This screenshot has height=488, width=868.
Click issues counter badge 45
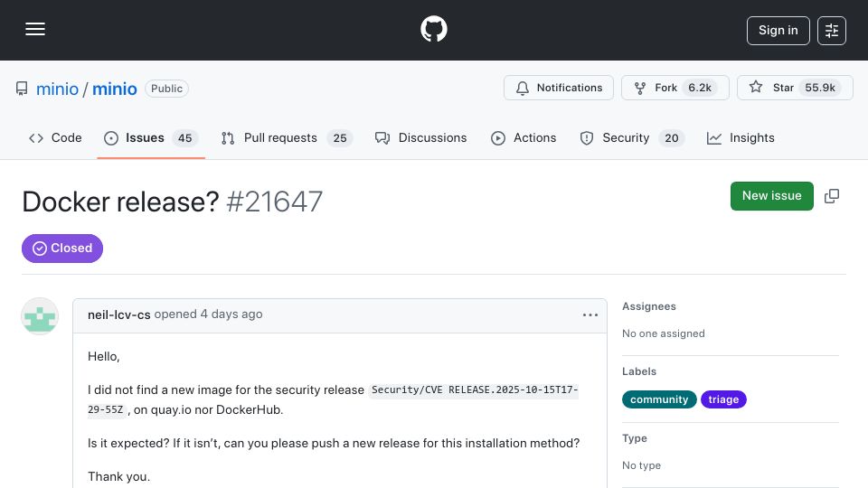[x=184, y=137]
